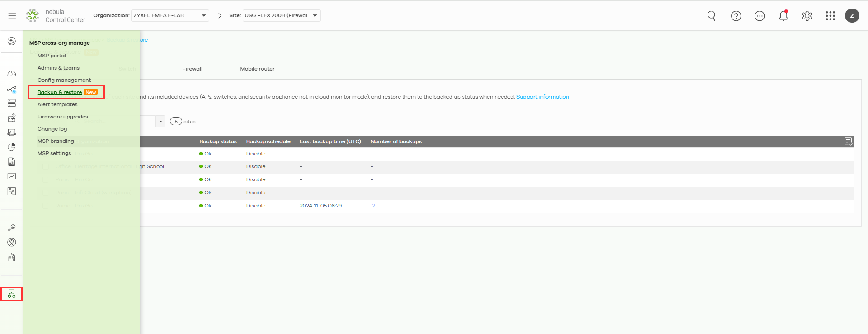The height and width of the screenshot is (334, 868).
Task: Click the user avatar Z
Action: tap(852, 16)
